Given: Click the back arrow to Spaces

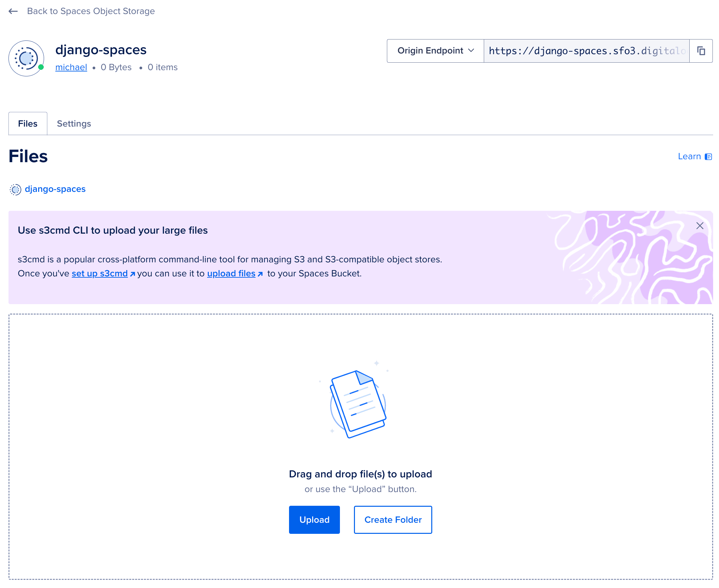Looking at the screenshot, I should tap(13, 11).
